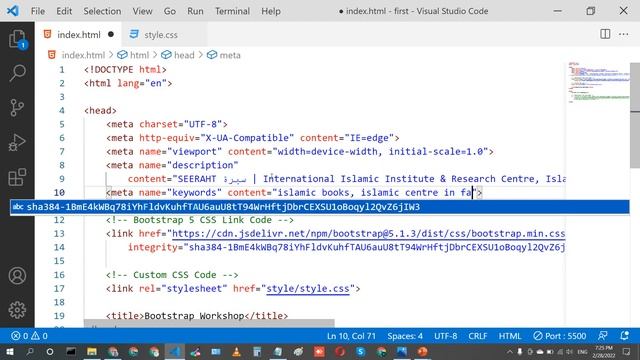Image resolution: width=640 pixels, height=360 pixels.
Task: Open Run and Debug view
Action: (x=17, y=142)
